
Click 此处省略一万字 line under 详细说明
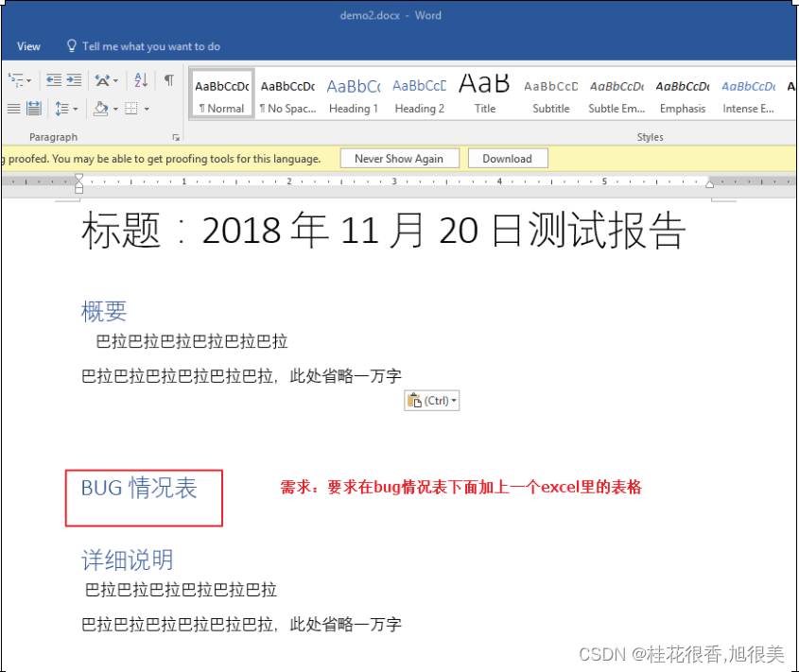[241, 624]
